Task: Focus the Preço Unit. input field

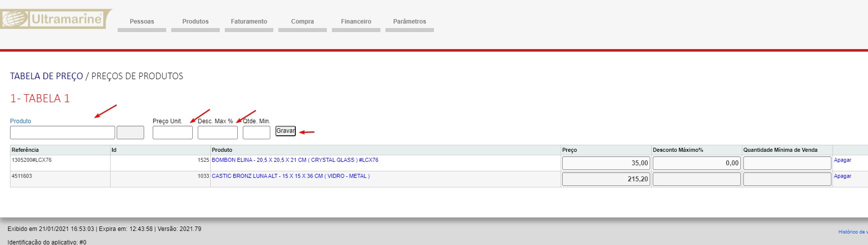Action: [x=173, y=132]
